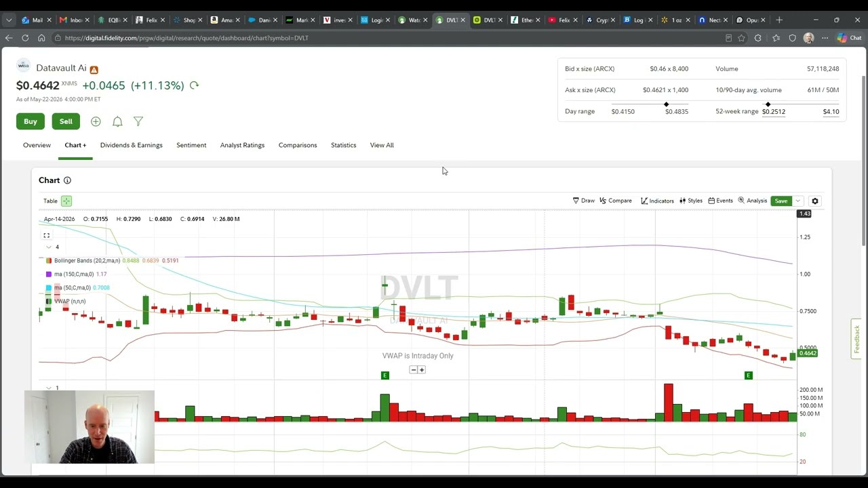
Task: Click the Datavault Ai warning alert icon
Action: tap(94, 70)
